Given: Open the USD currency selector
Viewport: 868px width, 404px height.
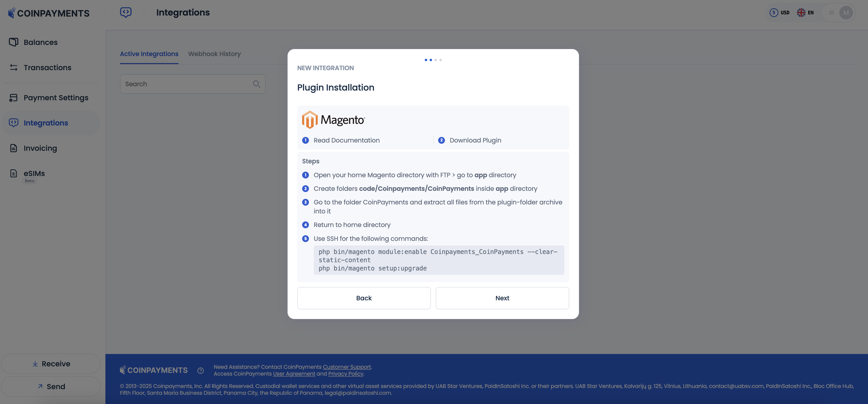Looking at the screenshot, I should coord(780,12).
